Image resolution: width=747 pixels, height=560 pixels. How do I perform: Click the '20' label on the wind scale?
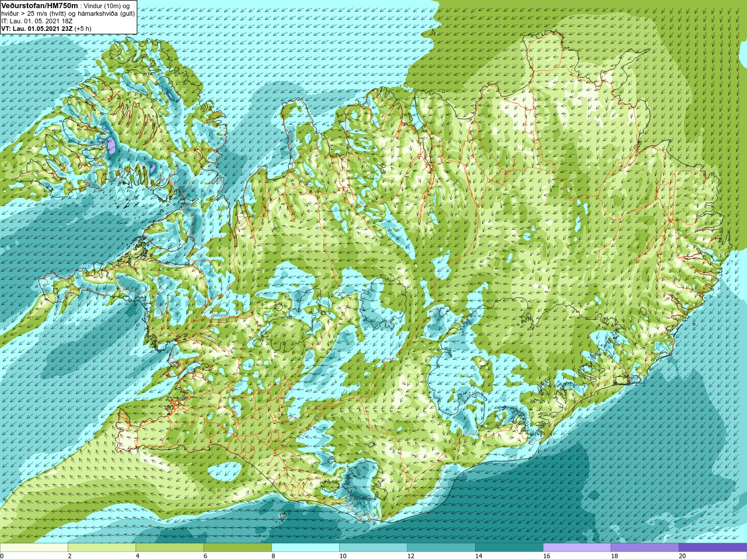[x=682, y=556]
